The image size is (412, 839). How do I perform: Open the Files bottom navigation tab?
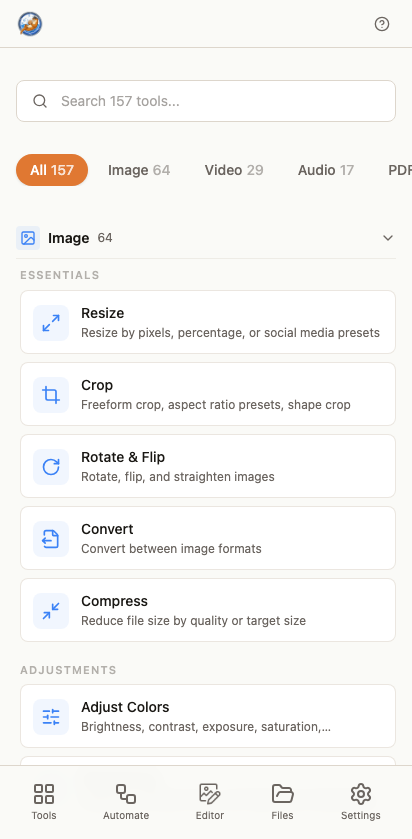tap(283, 802)
